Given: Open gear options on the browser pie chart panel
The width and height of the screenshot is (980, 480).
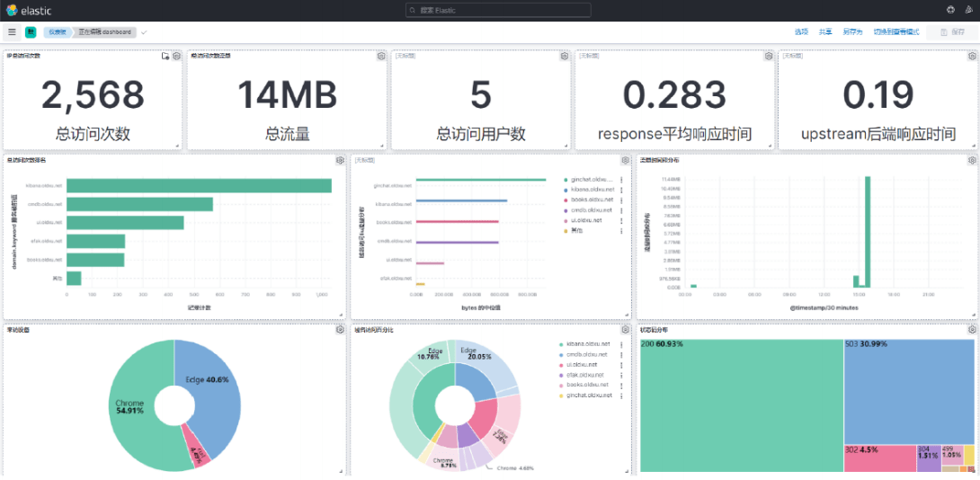Looking at the screenshot, I should coord(340,330).
